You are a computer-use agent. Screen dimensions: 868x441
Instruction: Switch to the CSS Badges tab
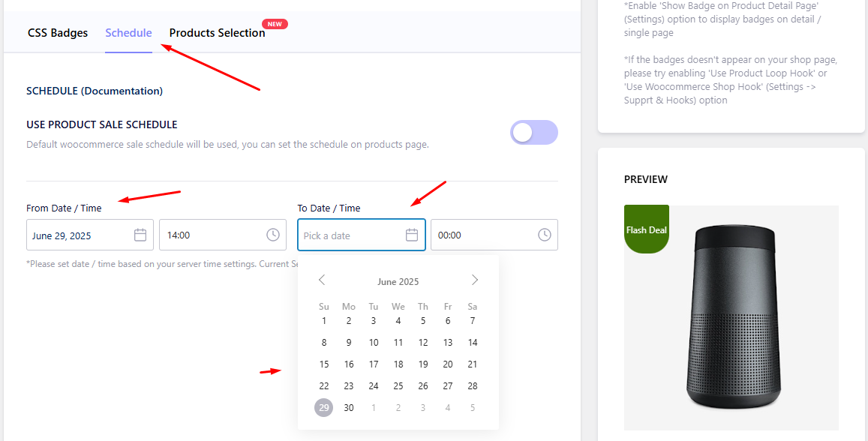(x=58, y=33)
